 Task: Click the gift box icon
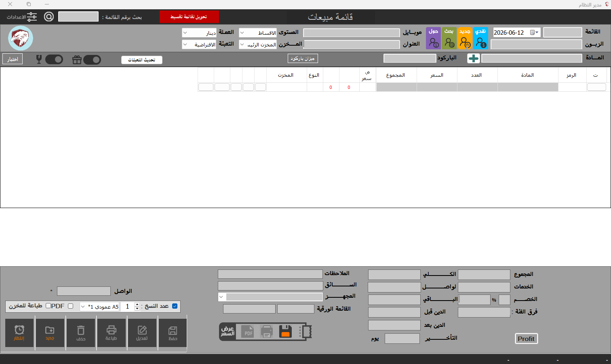pyautogui.click(x=77, y=60)
